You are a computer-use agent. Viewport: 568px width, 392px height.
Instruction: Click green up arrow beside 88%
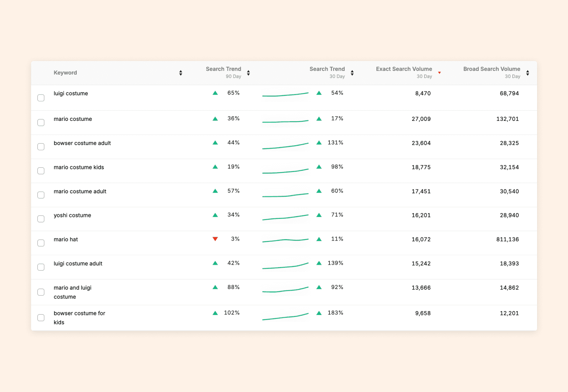pyautogui.click(x=215, y=288)
